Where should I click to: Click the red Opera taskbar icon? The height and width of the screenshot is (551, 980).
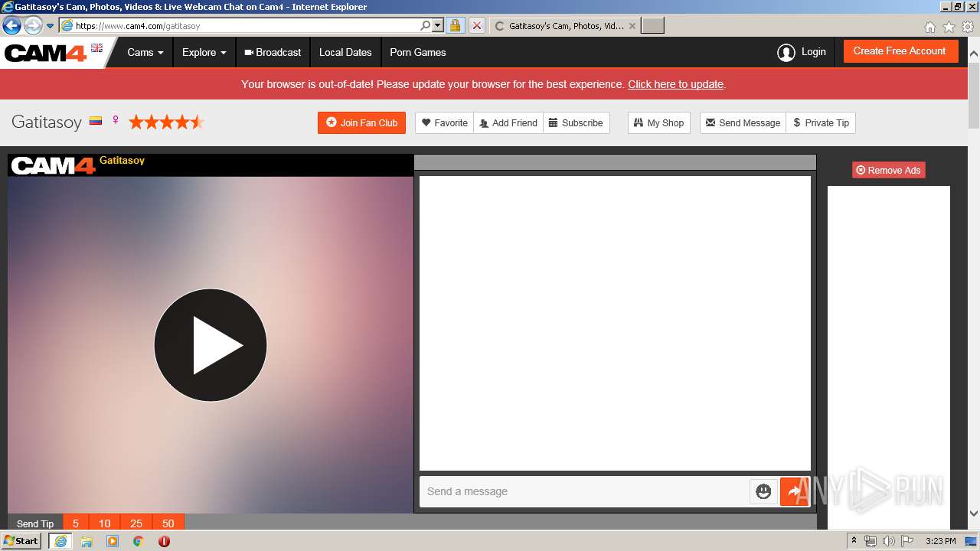(x=164, y=541)
